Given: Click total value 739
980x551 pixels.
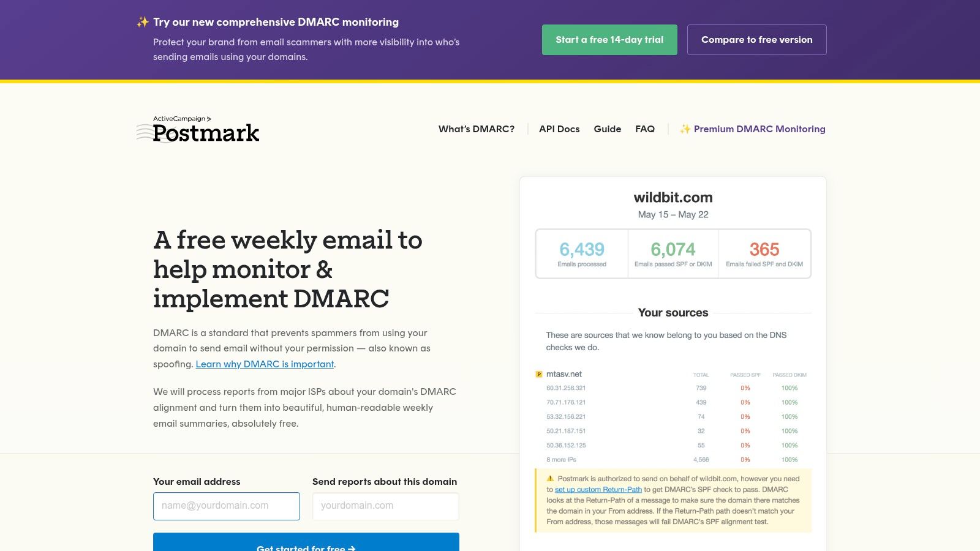Looking at the screenshot, I should point(701,388).
